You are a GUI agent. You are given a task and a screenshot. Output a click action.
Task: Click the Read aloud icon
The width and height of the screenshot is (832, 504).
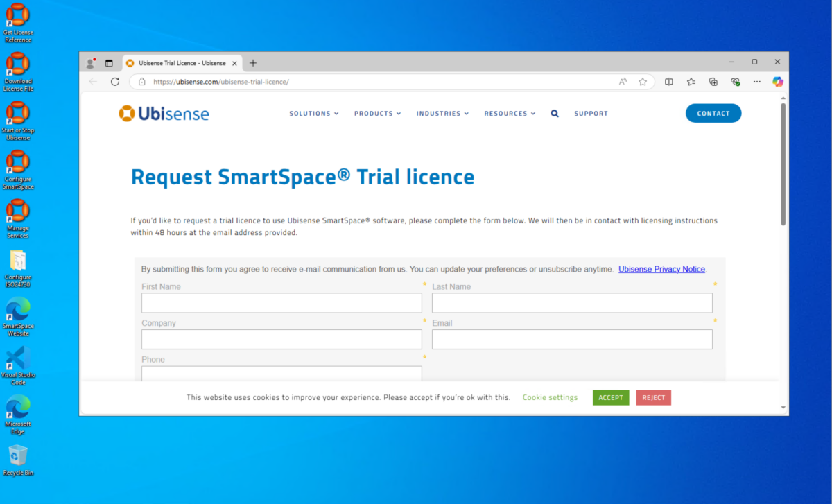click(x=623, y=82)
